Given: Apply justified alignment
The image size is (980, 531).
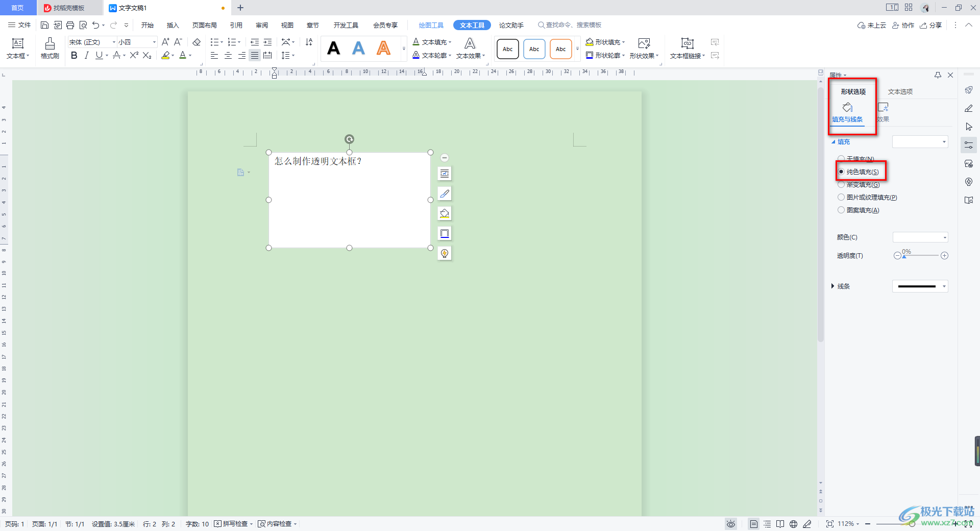Looking at the screenshot, I should point(255,55).
